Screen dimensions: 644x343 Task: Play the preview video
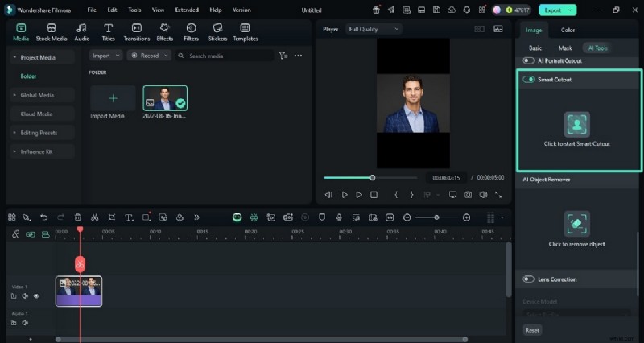pyautogui.click(x=359, y=195)
